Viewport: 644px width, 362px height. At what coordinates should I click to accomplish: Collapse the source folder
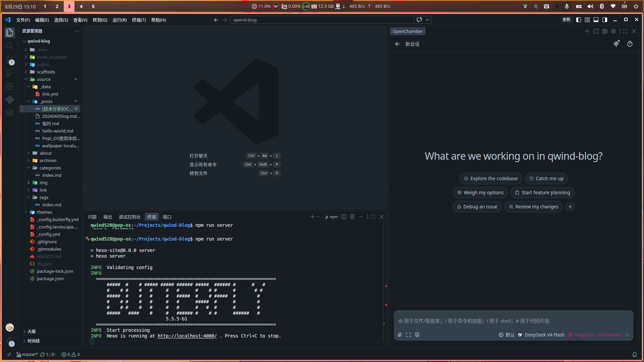click(x=26, y=79)
